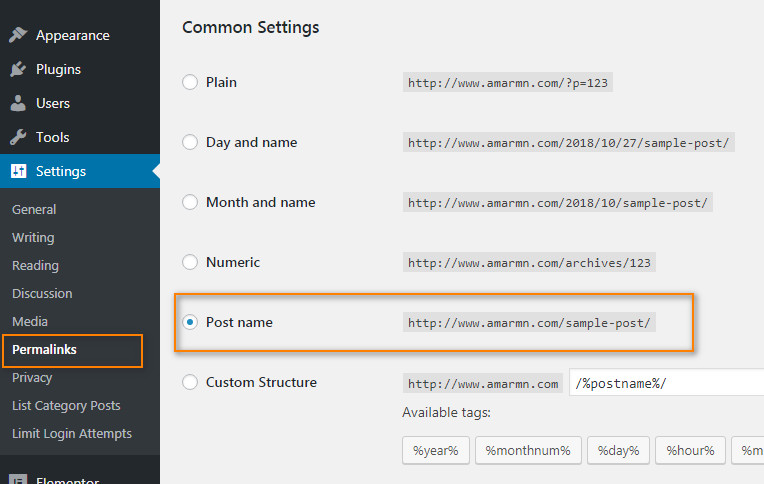764x484 pixels.
Task: Select Month and name radio button
Action: [190, 202]
